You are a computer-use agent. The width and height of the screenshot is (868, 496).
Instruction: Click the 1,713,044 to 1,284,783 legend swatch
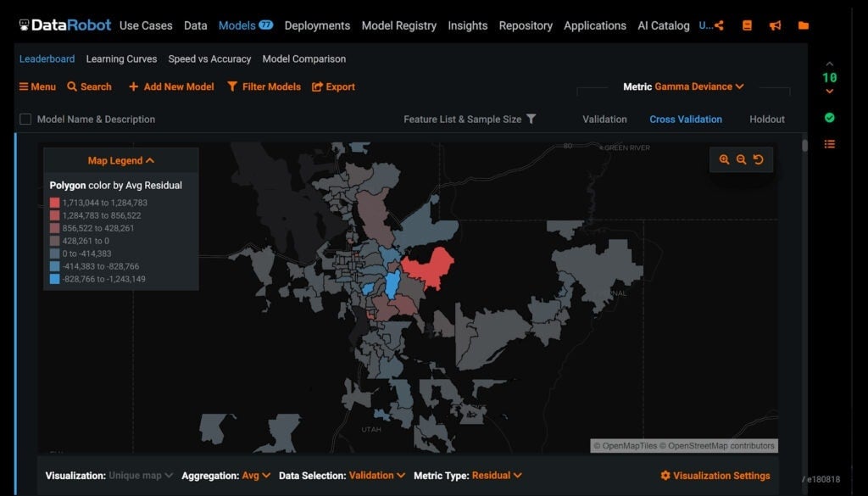(54, 203)
